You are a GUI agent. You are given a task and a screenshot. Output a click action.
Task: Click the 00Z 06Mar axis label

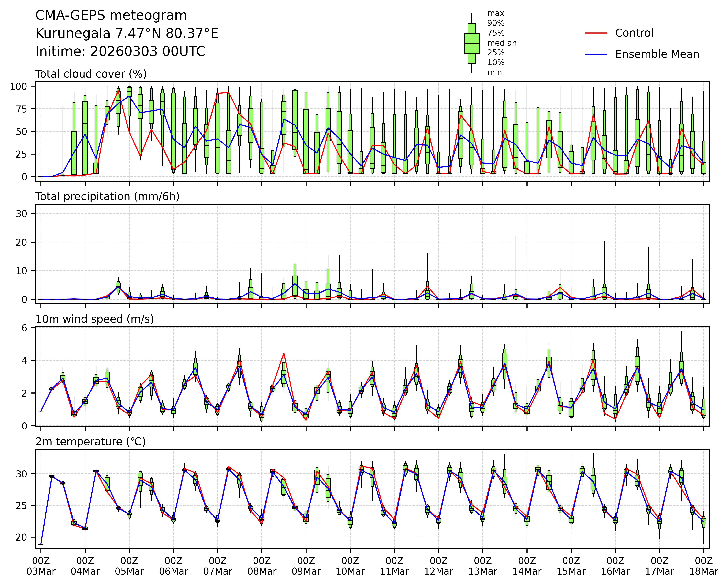click(174, 566)
